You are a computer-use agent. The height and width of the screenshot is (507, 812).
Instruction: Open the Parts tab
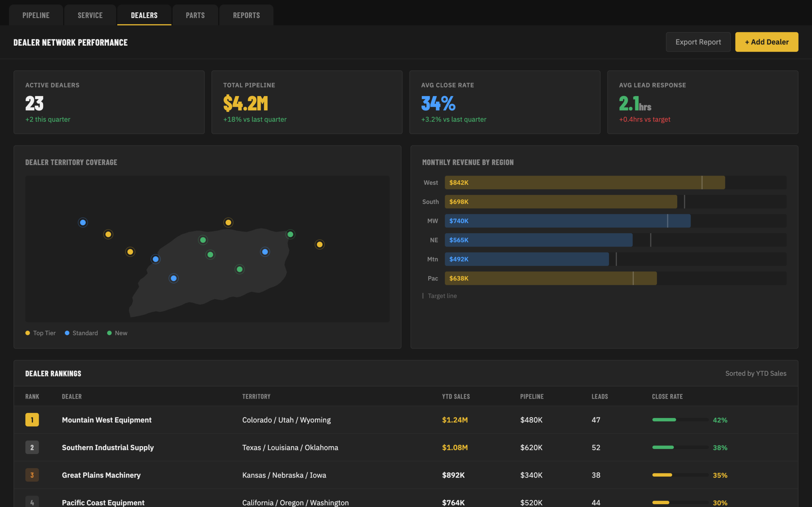pyautogui.click(x=195, y=15)
